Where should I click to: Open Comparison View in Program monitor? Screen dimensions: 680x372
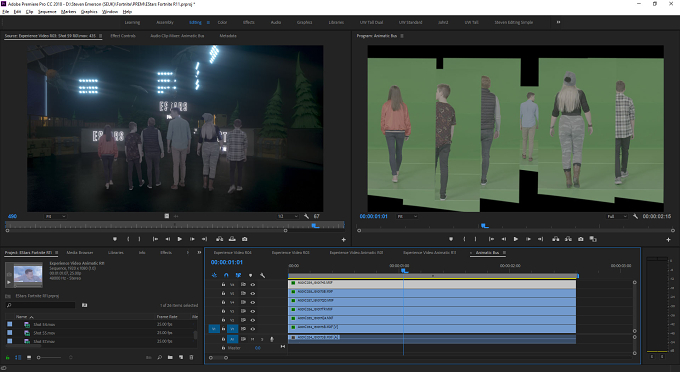[x=593, y=239]
